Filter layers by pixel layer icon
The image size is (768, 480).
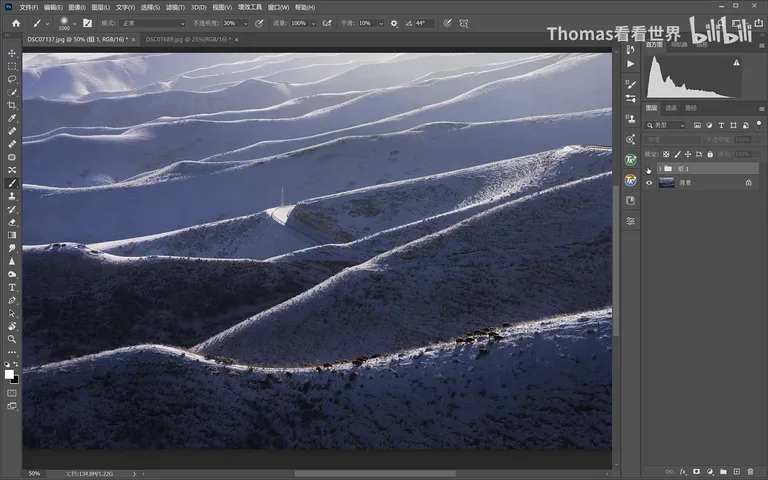(697, 125)
